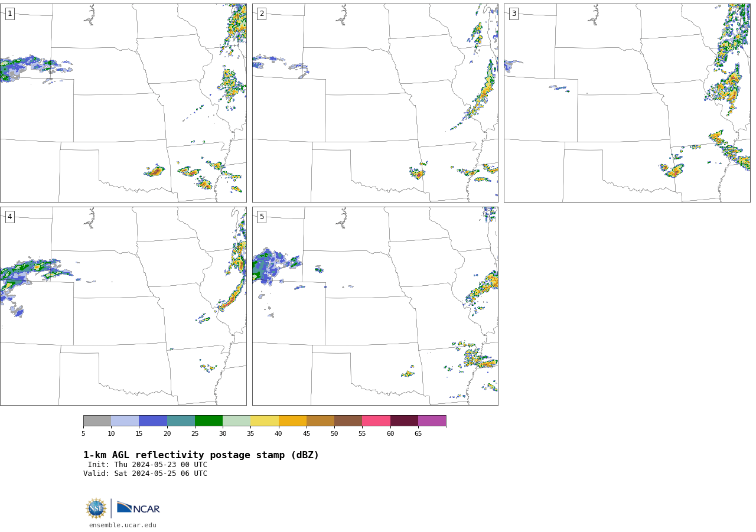The image size is (756, 532).
Task: Click the colorbar tick label 5
Action: tap(83, 434)
